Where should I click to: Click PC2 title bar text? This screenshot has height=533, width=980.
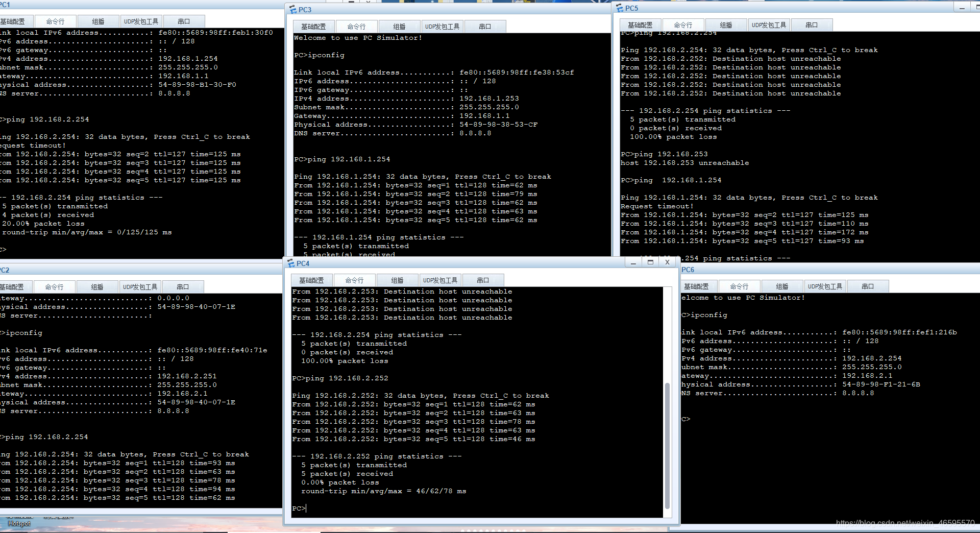pos(5,270)
